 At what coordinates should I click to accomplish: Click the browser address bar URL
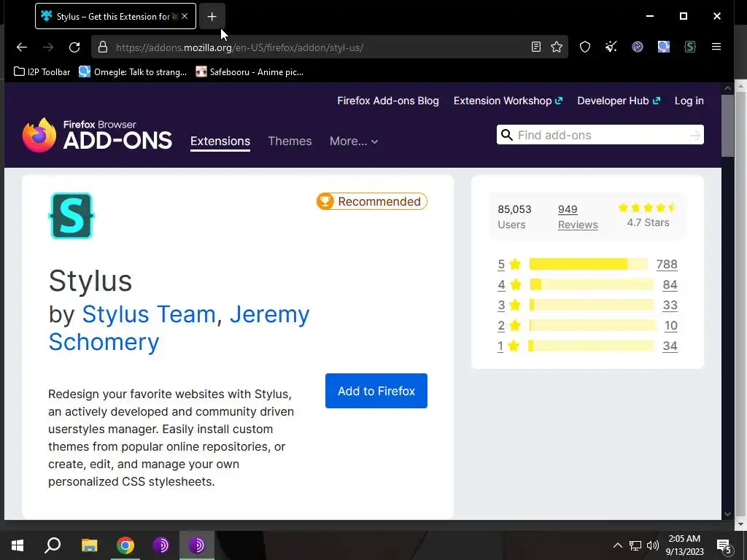(x=239, y=47)
